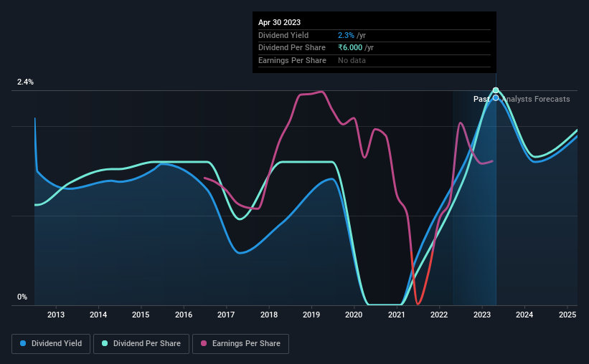Click the teal data point marker on chart
The height and width of the screenshot is (364, 589).
click(496, 90)
